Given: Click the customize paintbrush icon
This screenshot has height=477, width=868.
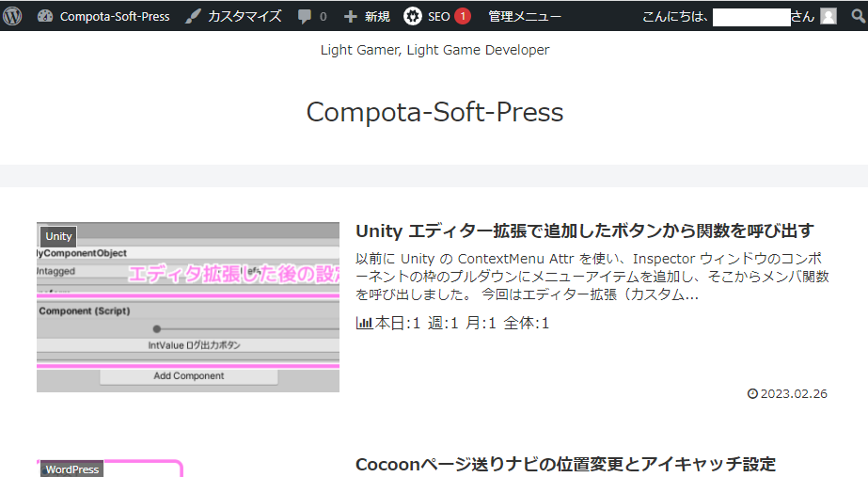Looking at the screenshot, I should (x=193, y=17).
